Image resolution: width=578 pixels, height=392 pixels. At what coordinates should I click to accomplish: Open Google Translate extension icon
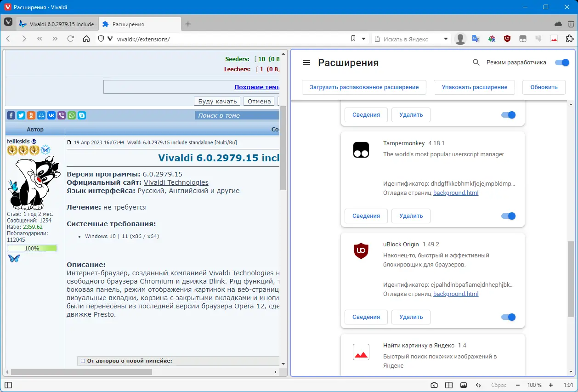476,39
